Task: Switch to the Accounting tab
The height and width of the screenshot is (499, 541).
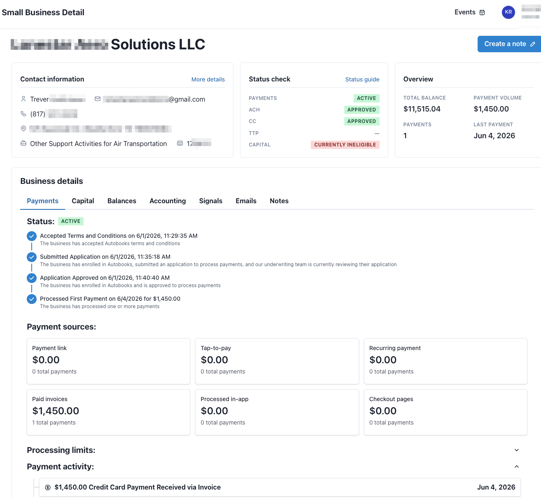Action: click(168, 201)
